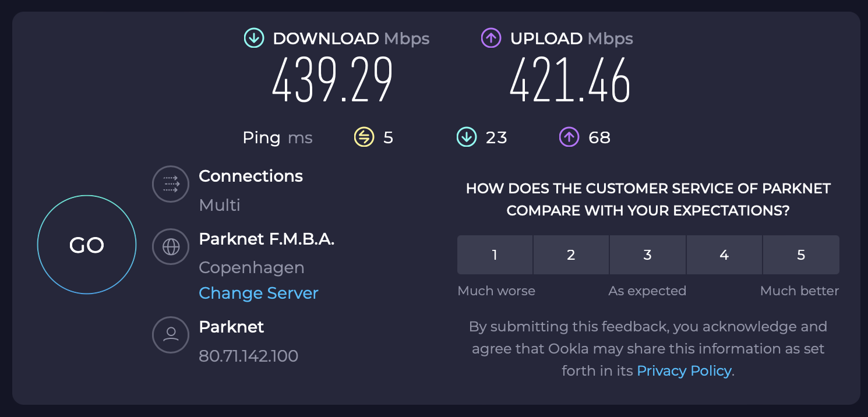This screenshot has width=868, height=417.
Task: Click the teal download ping icon
Action: click(467, 137)
